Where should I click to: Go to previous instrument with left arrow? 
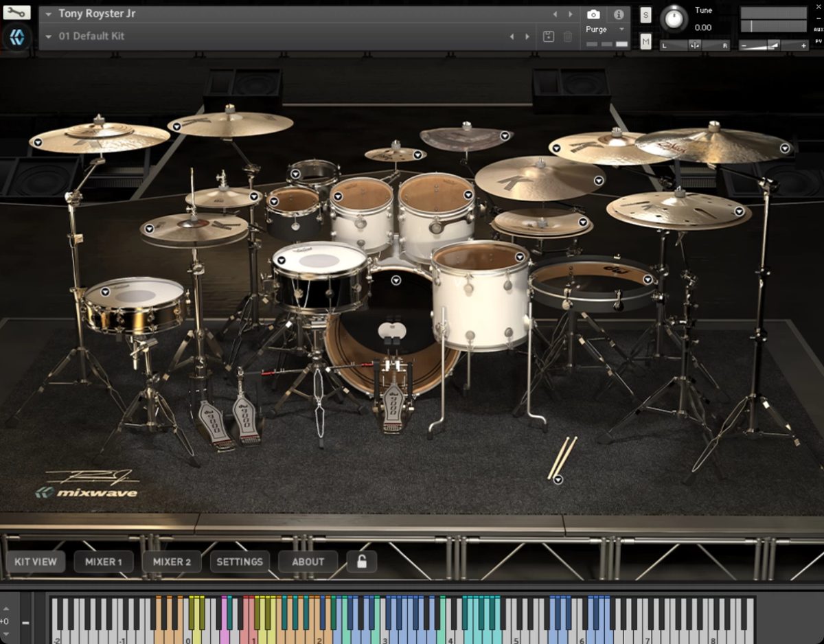[x=556, y=14]
